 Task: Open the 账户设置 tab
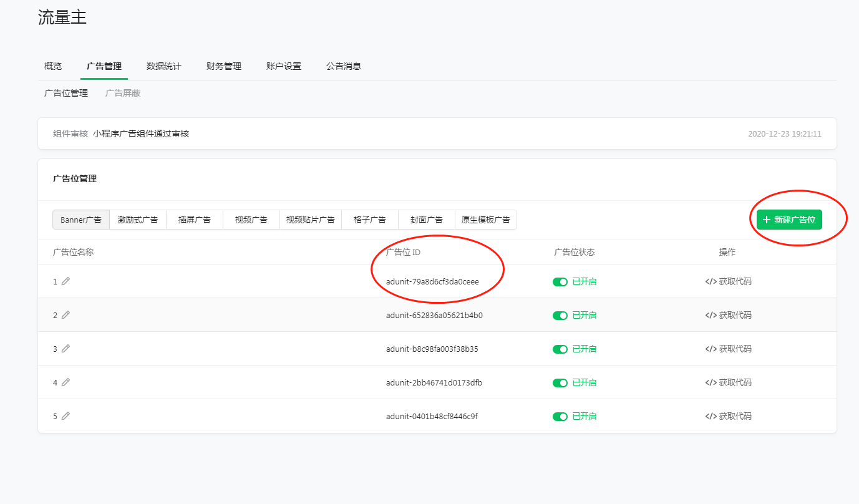pyautogui.click(x=283, y=66)
